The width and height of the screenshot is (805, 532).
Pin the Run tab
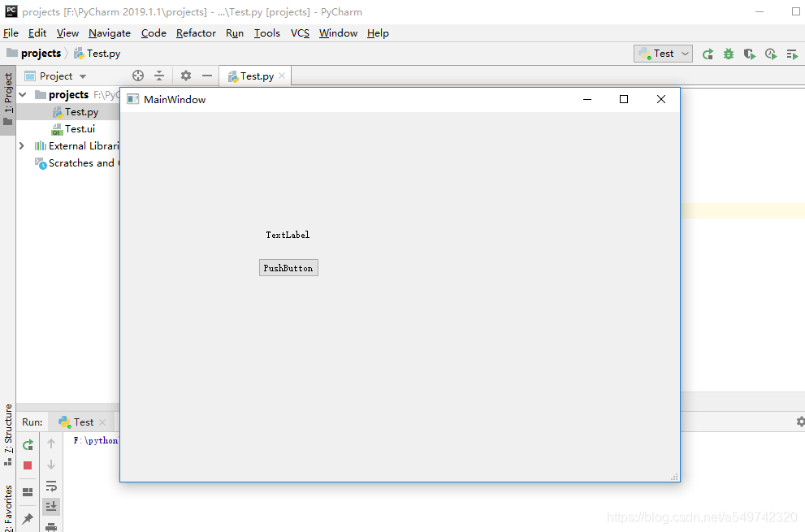[x=28, y=518]
